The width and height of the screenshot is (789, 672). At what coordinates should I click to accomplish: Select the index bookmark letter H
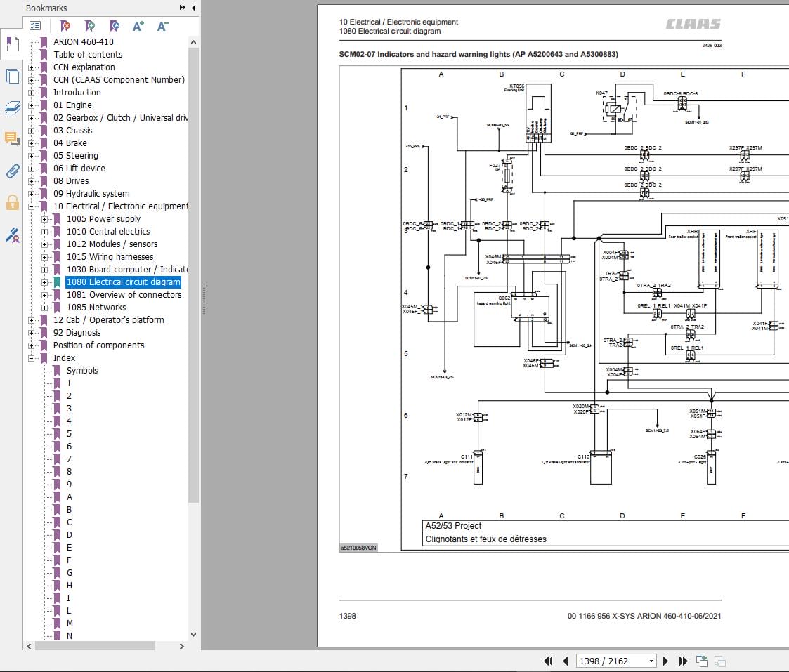coord(70,586)
